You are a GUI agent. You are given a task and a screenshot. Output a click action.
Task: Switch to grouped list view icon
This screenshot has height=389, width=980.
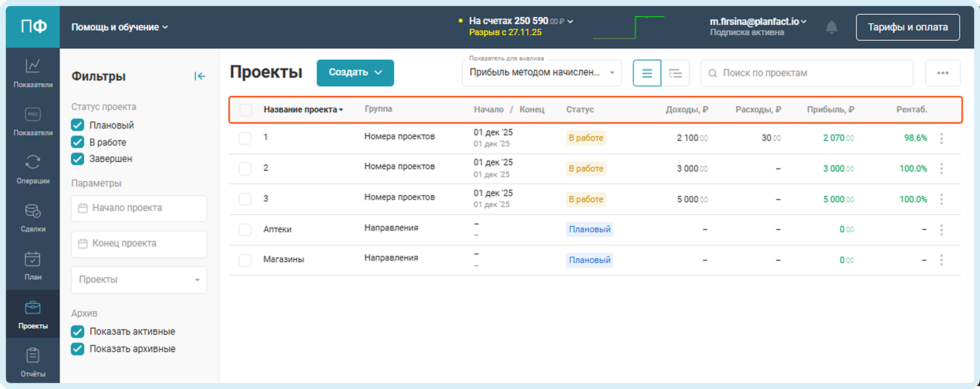[675, 73]
